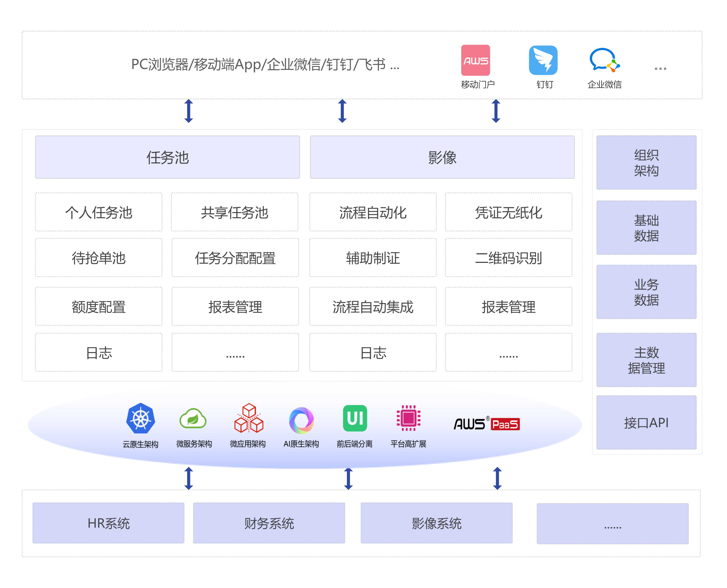Select the 任务池 header block

(x=167, y=157)
